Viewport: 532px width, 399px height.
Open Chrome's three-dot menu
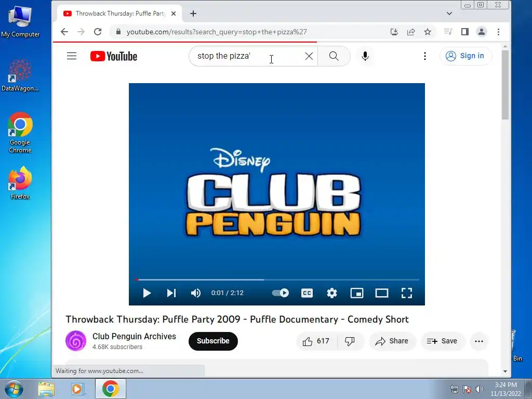tap(498, 32)
